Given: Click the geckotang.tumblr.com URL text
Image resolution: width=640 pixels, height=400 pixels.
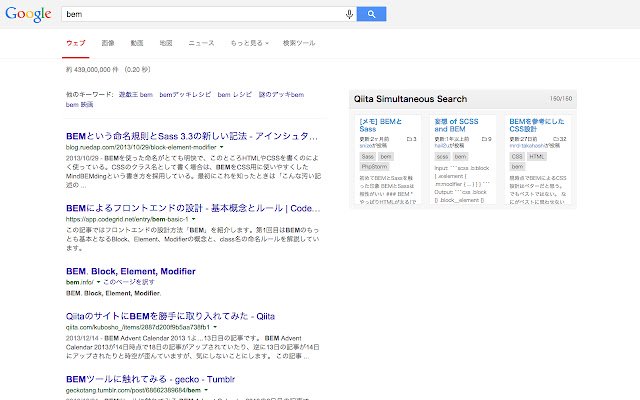Looking at the screenshot, I should 133,390.
